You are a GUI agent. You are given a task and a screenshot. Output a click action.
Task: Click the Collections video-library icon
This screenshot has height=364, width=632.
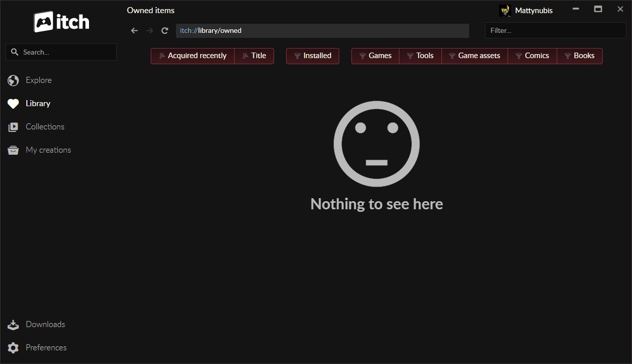click(x=13, y=127)
